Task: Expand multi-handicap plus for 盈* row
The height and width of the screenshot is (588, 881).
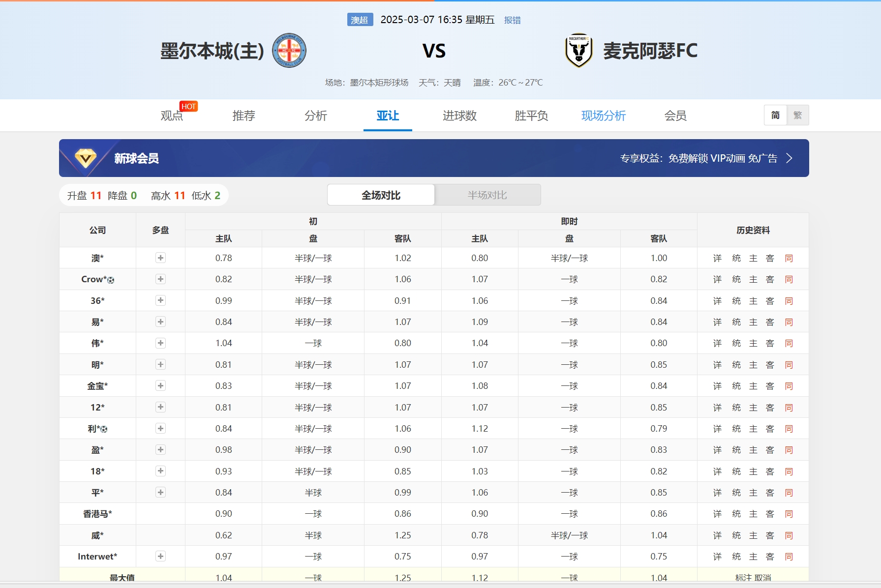Action: [160, 449]
